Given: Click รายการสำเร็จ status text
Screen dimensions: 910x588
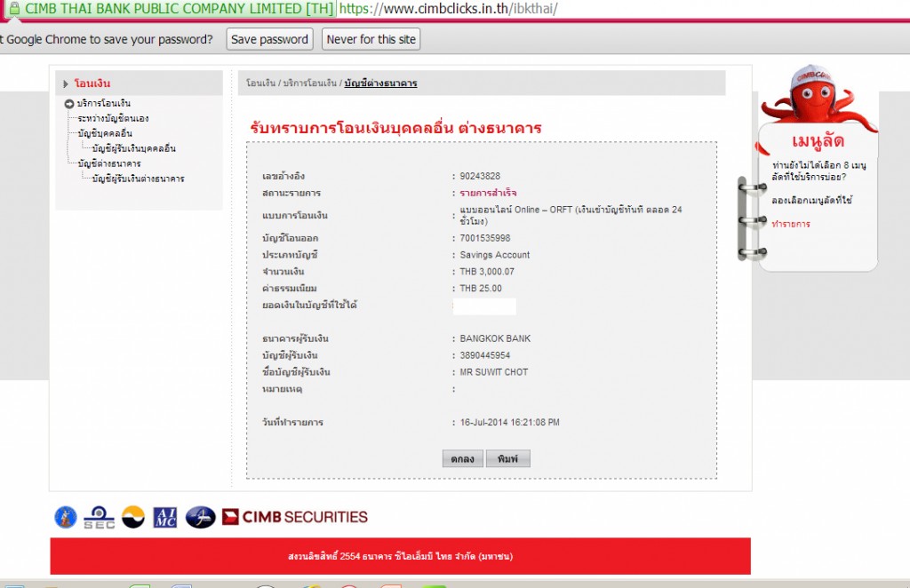Looking at the screenshot, I should [x=488, y=193].
